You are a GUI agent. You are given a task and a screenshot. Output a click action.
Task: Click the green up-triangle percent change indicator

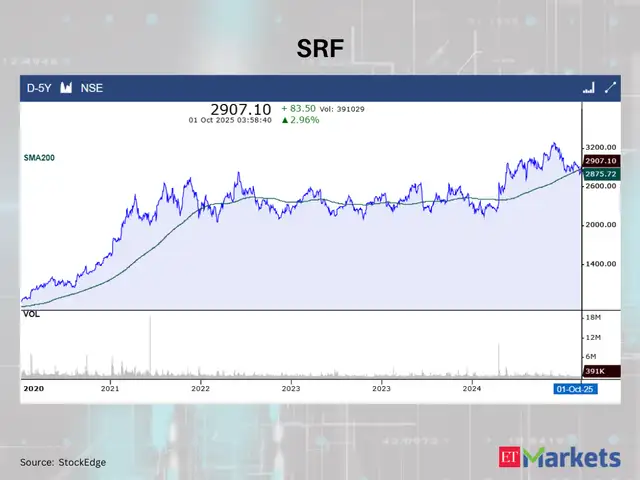285,120
